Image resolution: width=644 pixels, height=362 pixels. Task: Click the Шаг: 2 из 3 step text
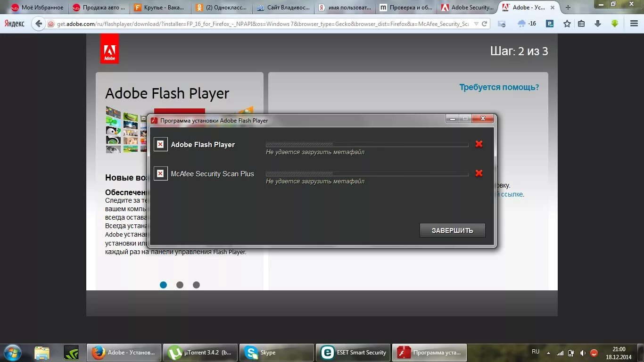click(519, 51)
